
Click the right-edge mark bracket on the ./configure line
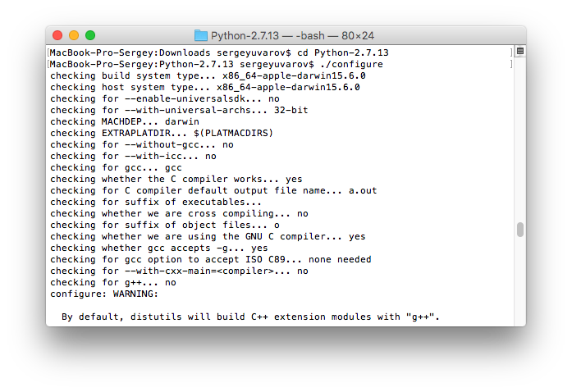[x=510, y=64]
